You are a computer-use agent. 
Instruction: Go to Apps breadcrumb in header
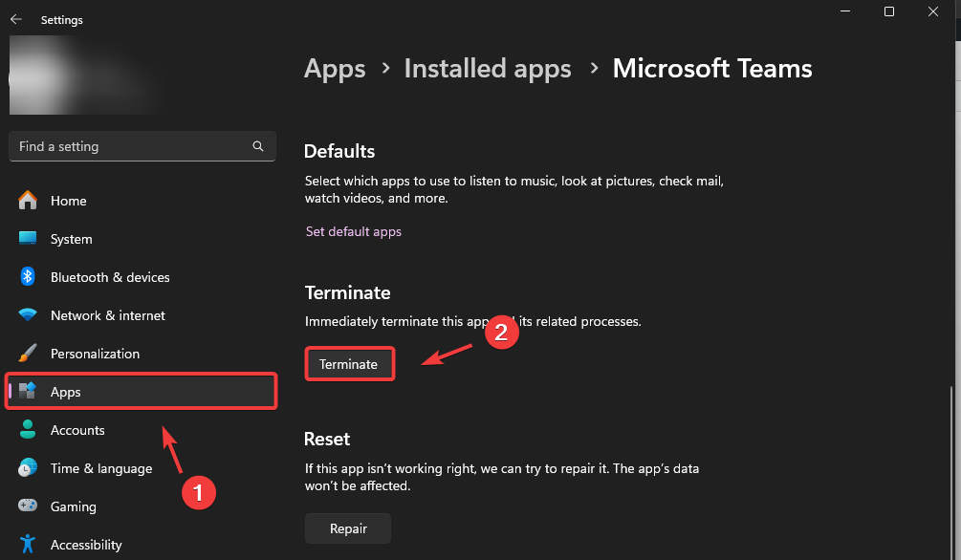tap(335, 69)
